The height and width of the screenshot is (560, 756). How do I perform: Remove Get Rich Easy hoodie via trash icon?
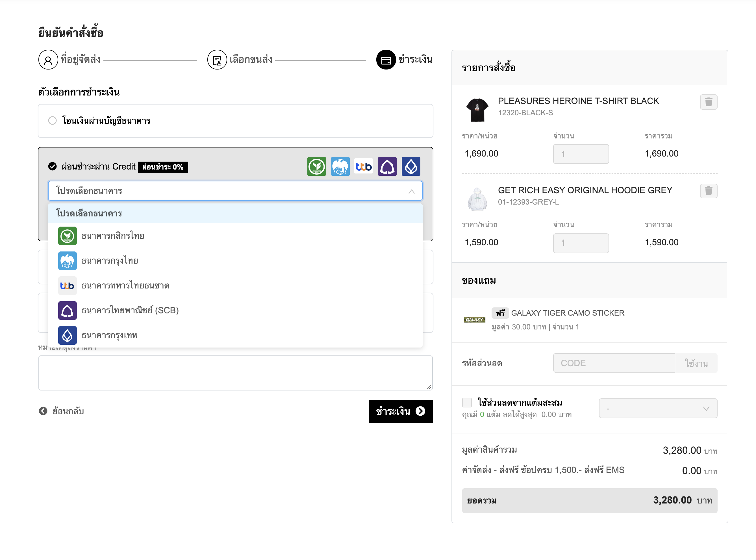point(708,191)
